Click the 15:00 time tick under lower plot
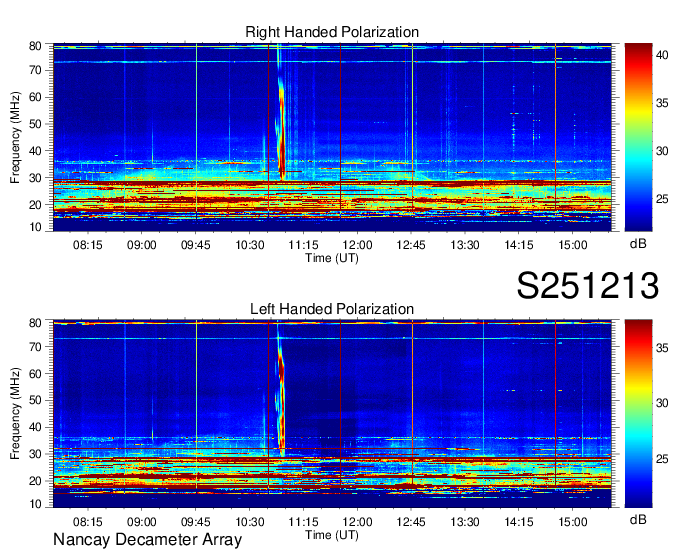Viewport: 680px width, 552px height. 572,521
